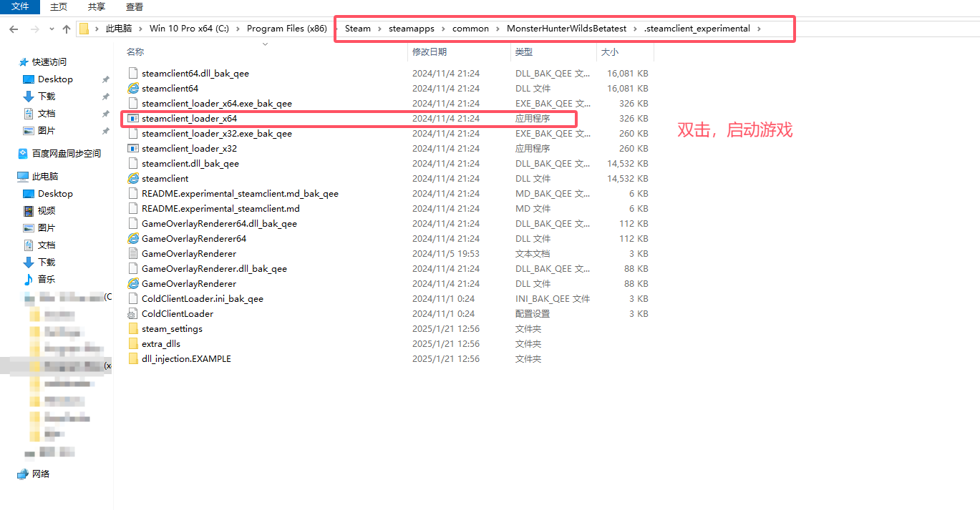Expand the chevron after .steamclient_experimental breadcrumb
The image size is (980, 510).
pos(760,29)
